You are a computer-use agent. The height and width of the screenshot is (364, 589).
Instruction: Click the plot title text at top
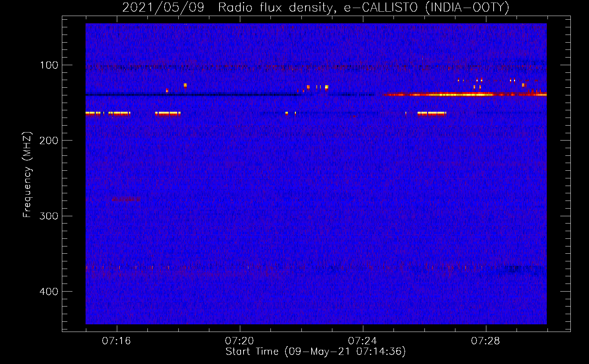coord(315,7)
